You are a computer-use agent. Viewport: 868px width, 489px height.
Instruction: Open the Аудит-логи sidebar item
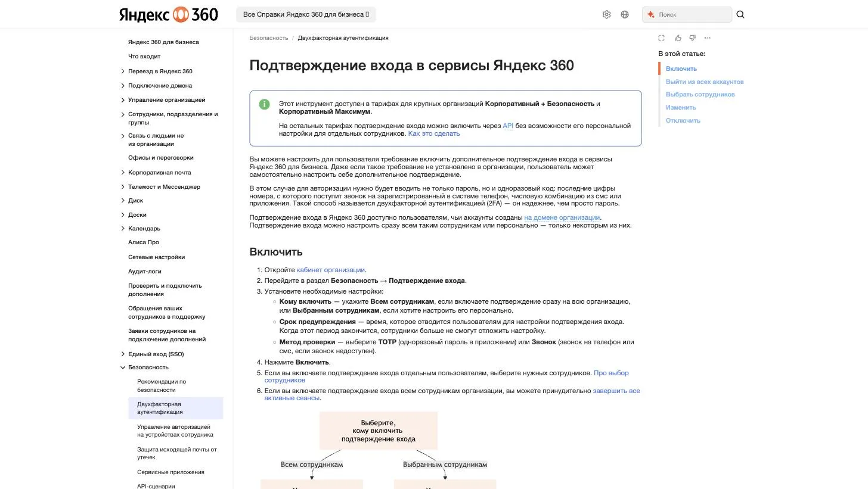[145, 272]
